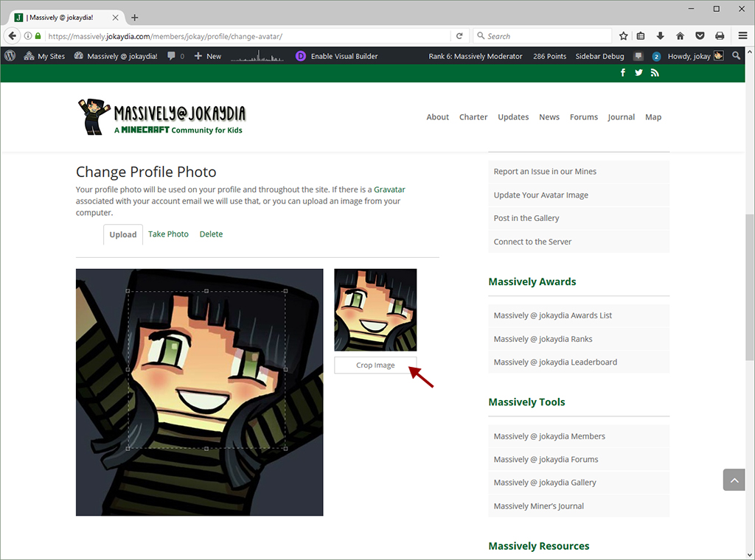
Task: Open the Forums nav item
Action: 584,117
